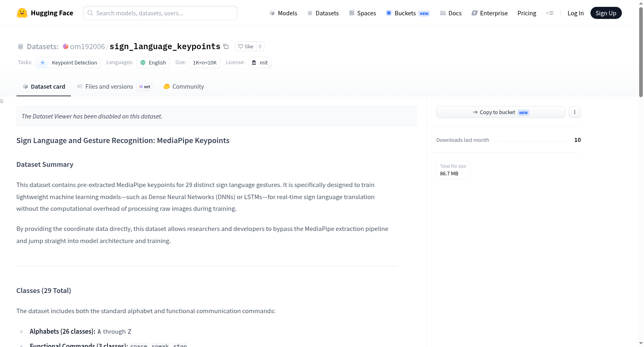Click the Classes (29 Total) heading

coord(44,291)
